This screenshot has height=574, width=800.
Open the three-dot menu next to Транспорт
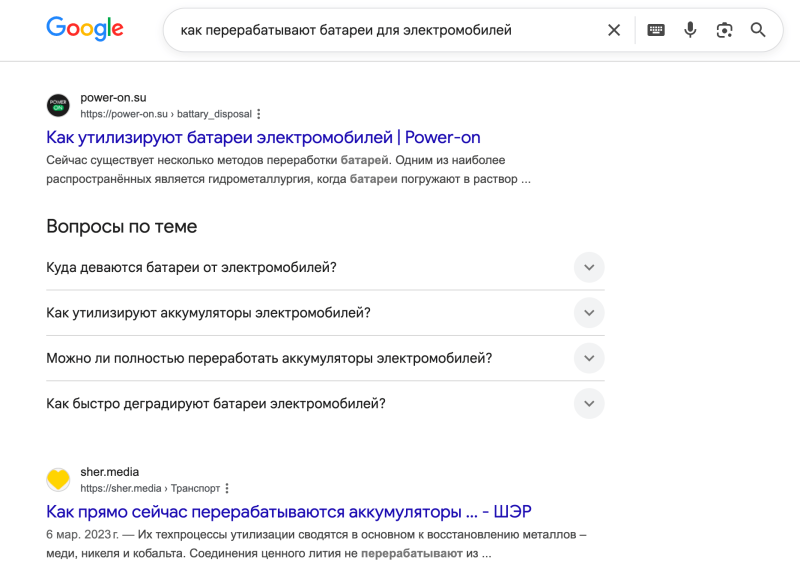coord(227,488)
